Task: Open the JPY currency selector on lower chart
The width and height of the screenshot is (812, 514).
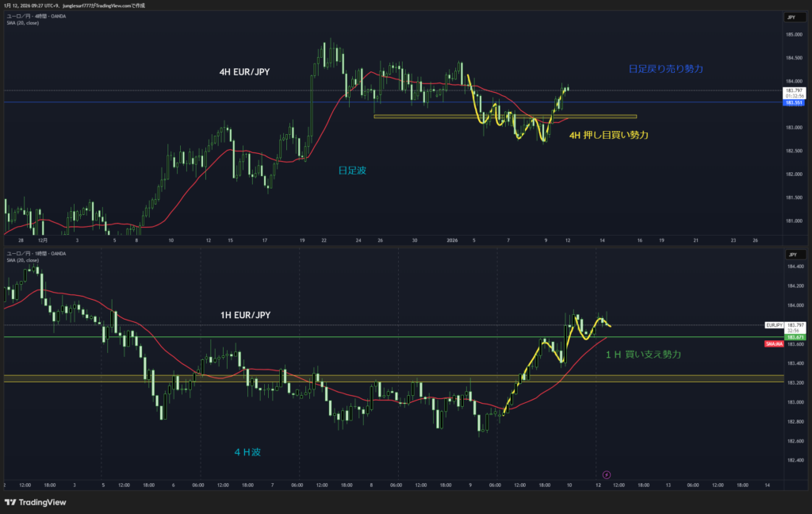Action: point(790,254)
